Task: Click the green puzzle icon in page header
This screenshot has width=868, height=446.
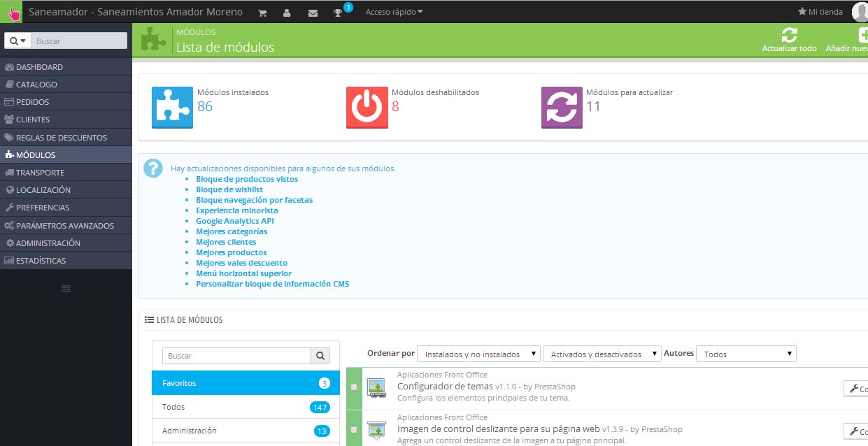Action: click(154, 40)
